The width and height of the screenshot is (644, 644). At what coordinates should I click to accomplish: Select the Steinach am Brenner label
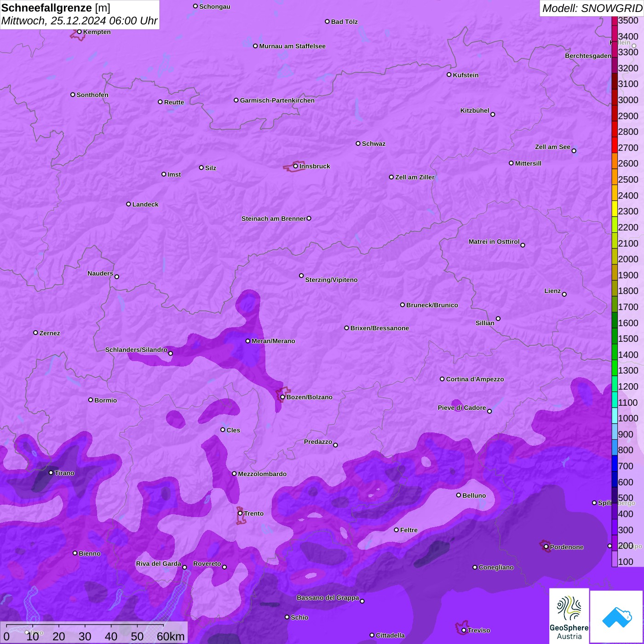(274, 218)
